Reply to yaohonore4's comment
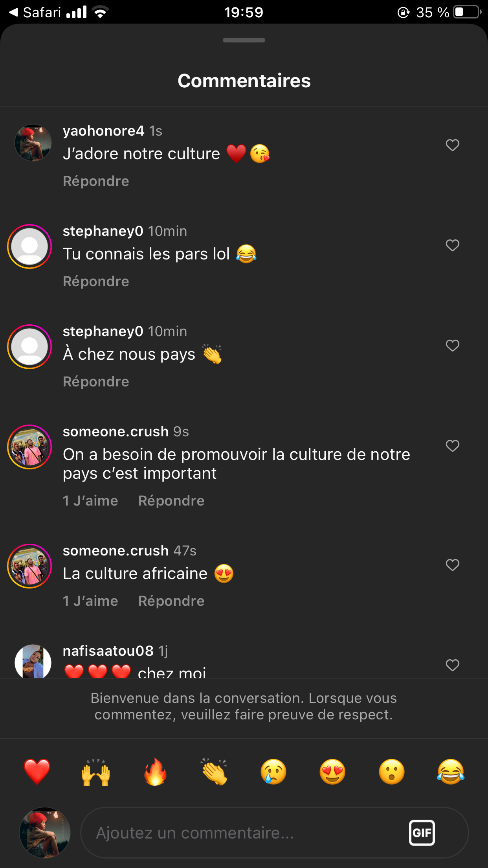The height and width of the screenshot is (868, 488). 96,181
